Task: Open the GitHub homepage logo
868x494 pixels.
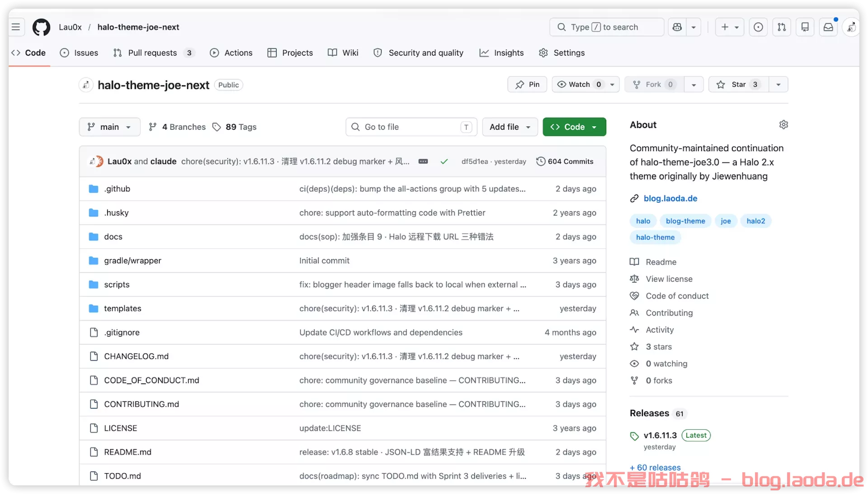Action: [x=41, y=27]
